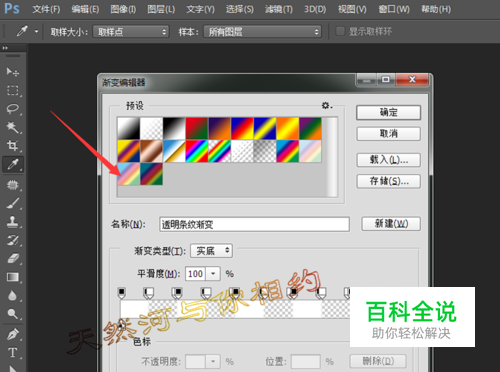
Task: Click the 确定 button
Action: 388,113
